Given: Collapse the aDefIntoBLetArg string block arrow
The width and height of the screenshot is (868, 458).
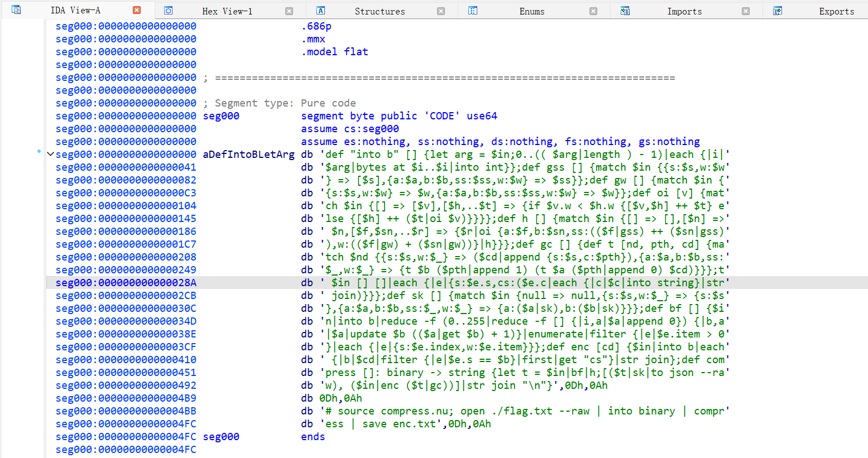Looking at the screenshot, I should [50, 155].
